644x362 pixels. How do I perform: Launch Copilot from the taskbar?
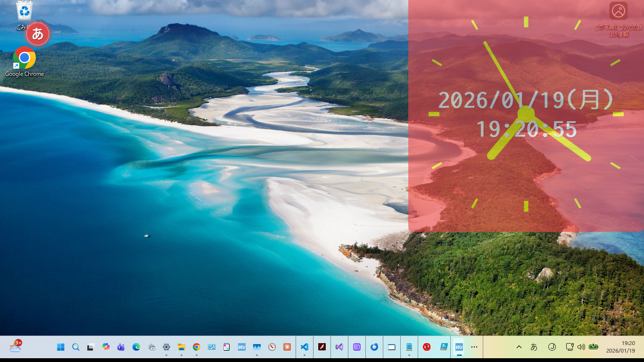point(106,347)
